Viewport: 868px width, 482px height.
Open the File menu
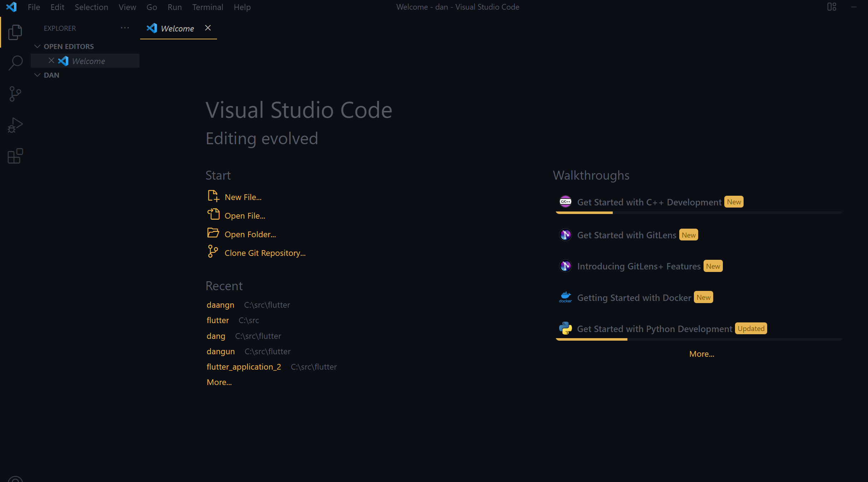pyautogui.click(x=34, y=7)
